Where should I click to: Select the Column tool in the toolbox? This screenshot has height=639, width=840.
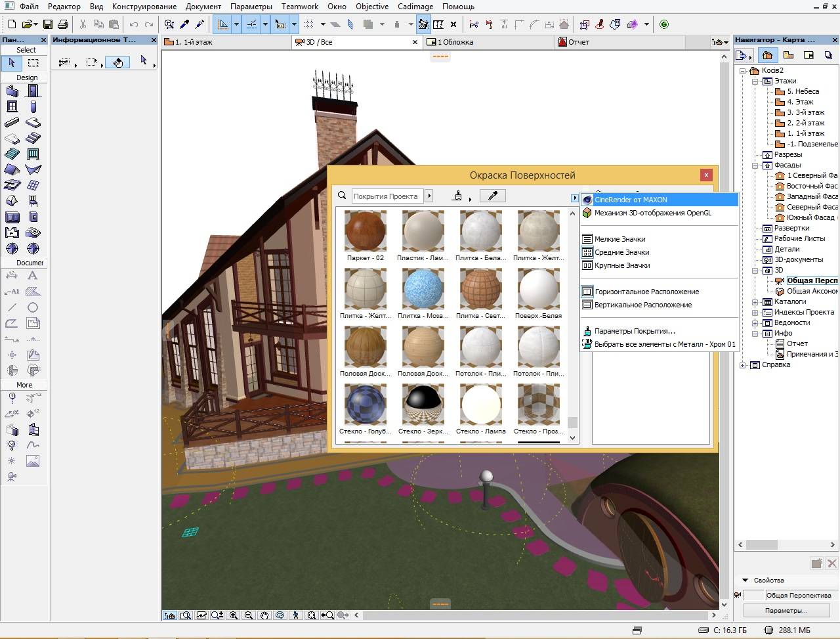(x=33, y=107)
